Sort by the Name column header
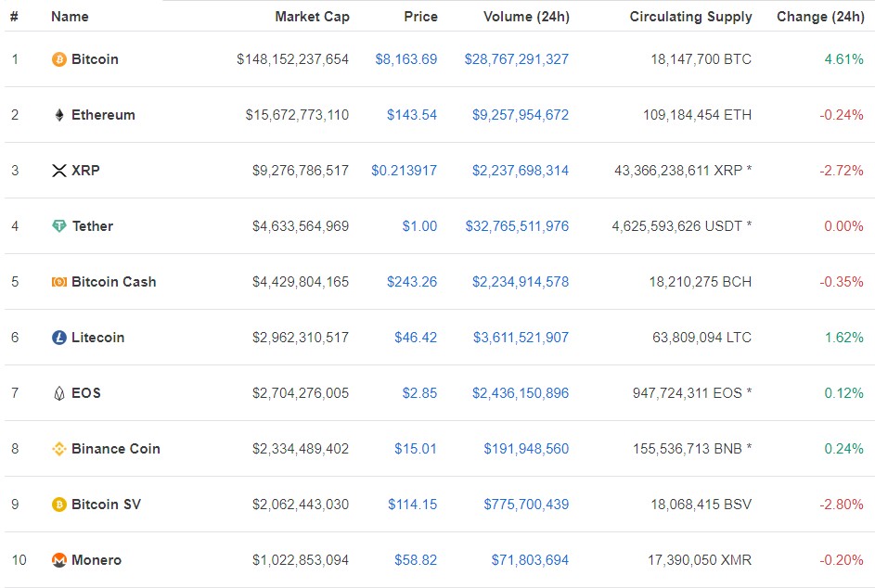This screenshot has height=588, width=875. tap(70, 17)
